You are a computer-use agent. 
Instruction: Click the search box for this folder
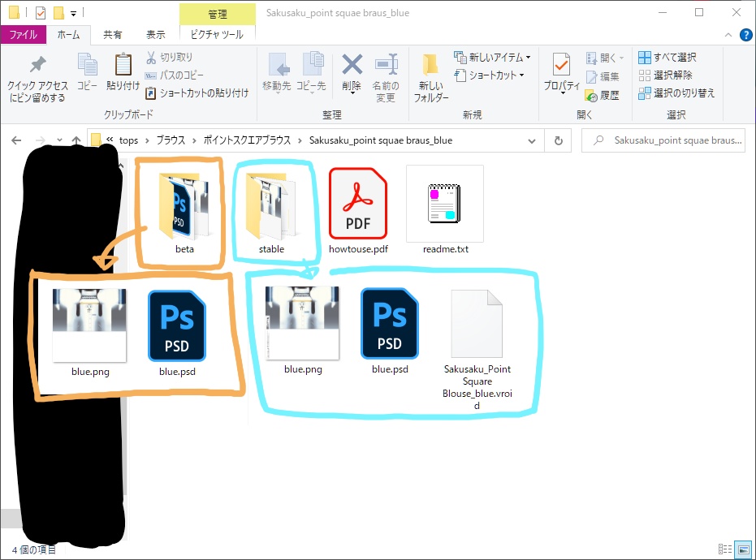coord(663,140)
